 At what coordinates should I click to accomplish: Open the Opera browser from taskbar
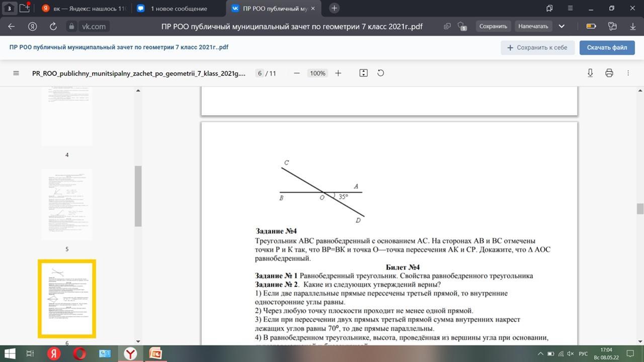point(79,353)
